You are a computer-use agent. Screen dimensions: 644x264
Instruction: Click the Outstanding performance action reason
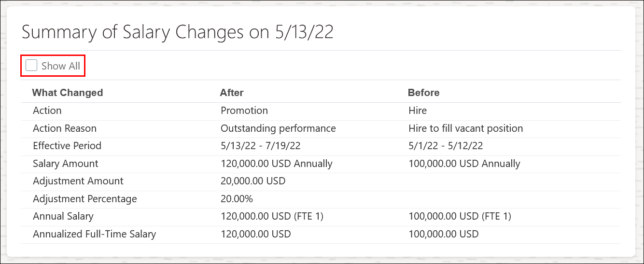coord(278,128)
